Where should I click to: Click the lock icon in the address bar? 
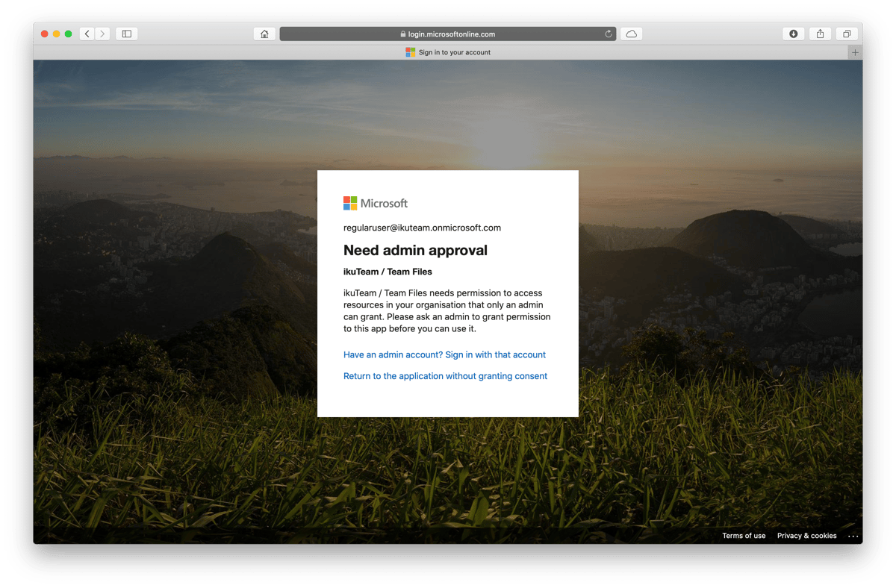pyautogui.click(x=403, y=34)
